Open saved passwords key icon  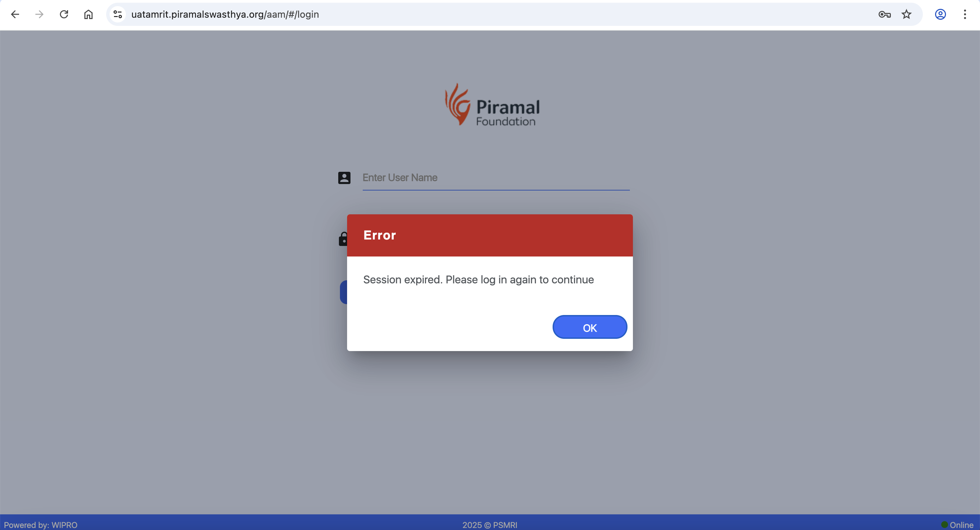pyautogui.click(x=884, y=14)
